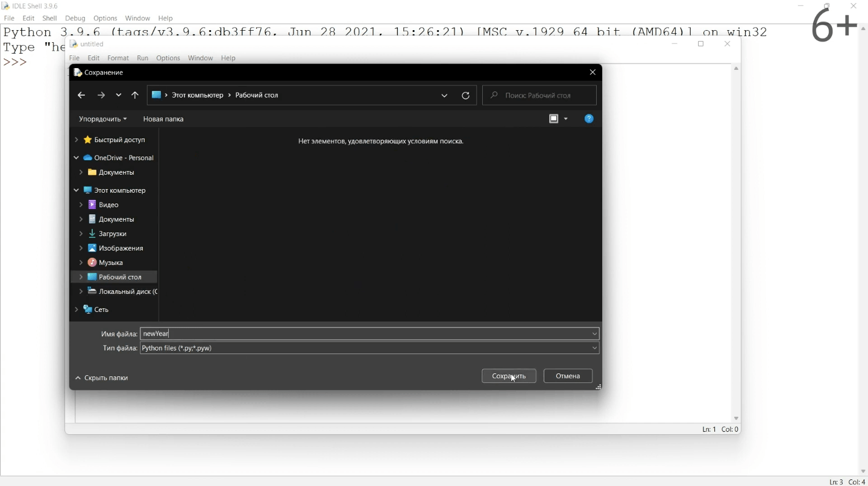
Task: Open the help button in save dialog
Action: tap(590, 119)
